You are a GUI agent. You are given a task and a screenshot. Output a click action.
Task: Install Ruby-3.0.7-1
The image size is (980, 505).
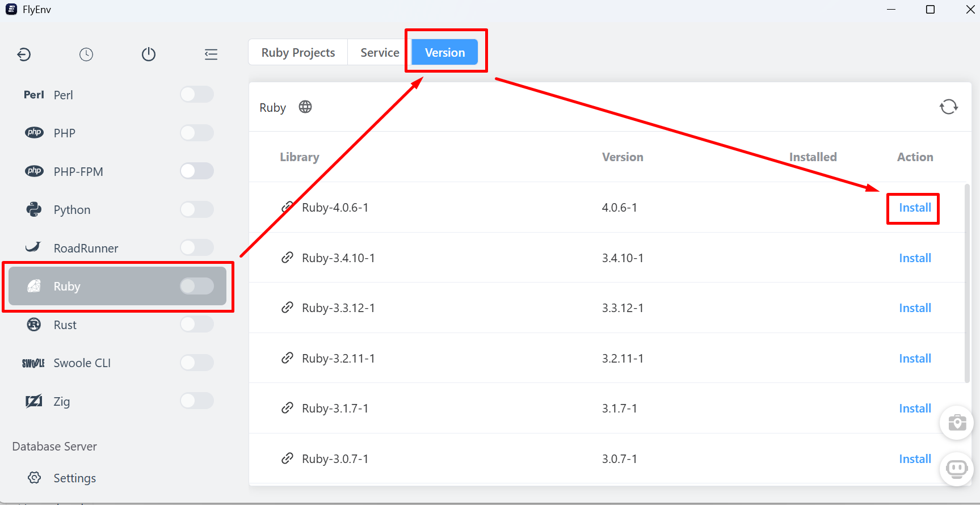915,459
